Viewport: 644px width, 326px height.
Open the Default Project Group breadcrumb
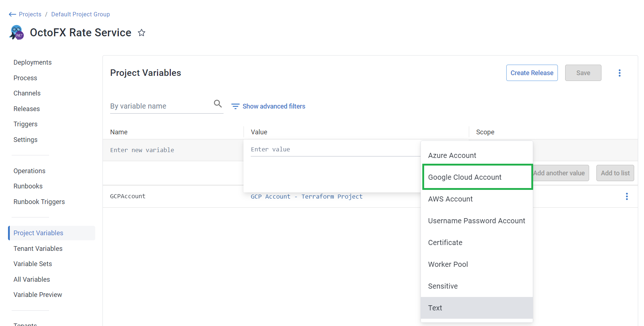pyautogui.click(x=80, y=14)
